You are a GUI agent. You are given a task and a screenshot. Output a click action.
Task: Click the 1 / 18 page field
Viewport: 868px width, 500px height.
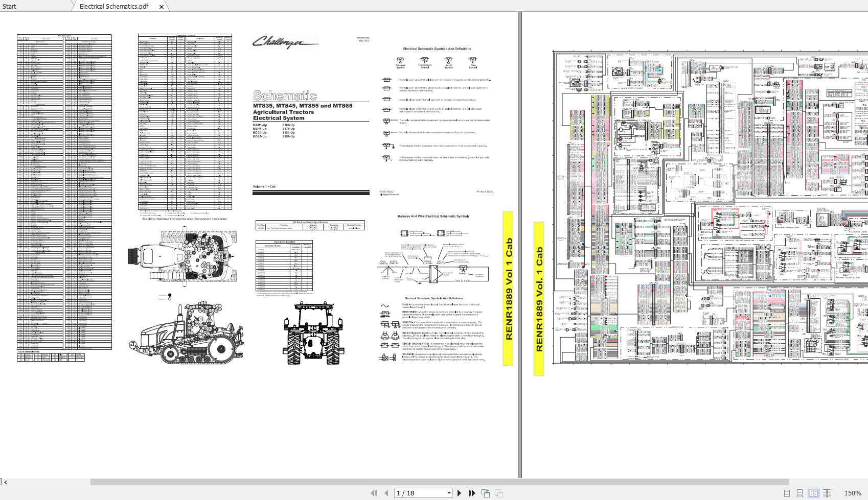tap(419, 493)
